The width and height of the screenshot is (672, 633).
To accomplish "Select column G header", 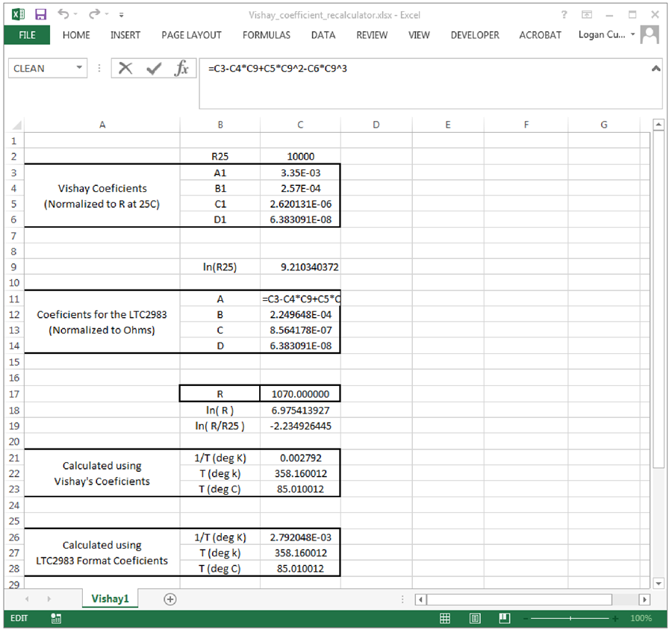I will click(x=604, y=125).
